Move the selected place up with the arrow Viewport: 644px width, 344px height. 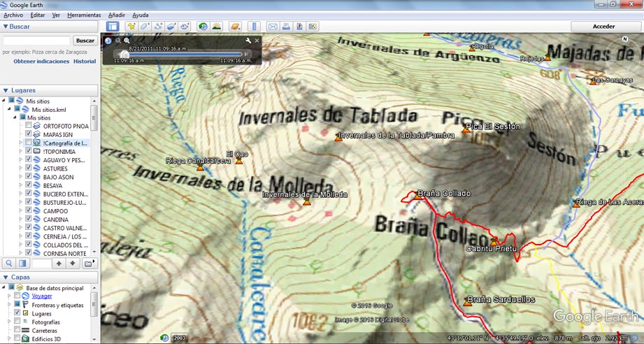59,264
